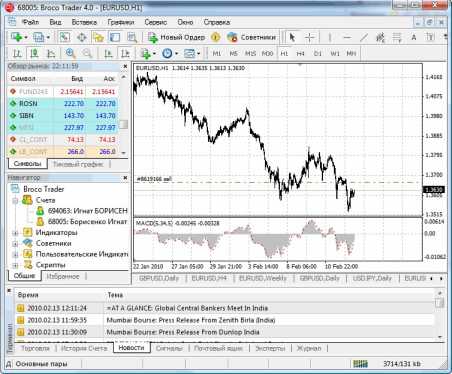Select the ROSN symbol row

63,104
